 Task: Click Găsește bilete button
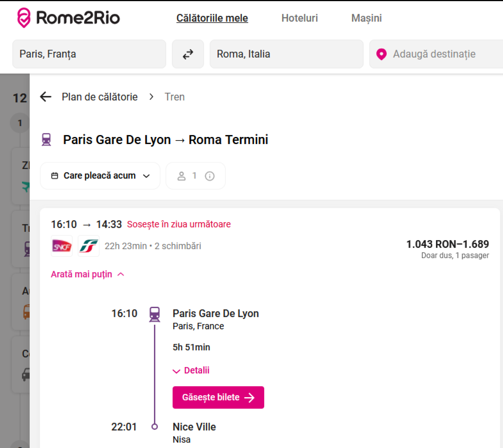218,397
